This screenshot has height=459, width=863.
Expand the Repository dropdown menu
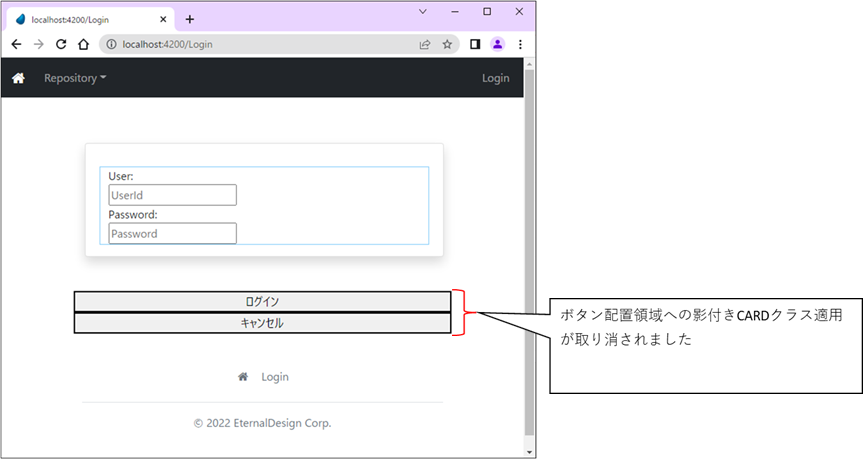pos(75,78)
